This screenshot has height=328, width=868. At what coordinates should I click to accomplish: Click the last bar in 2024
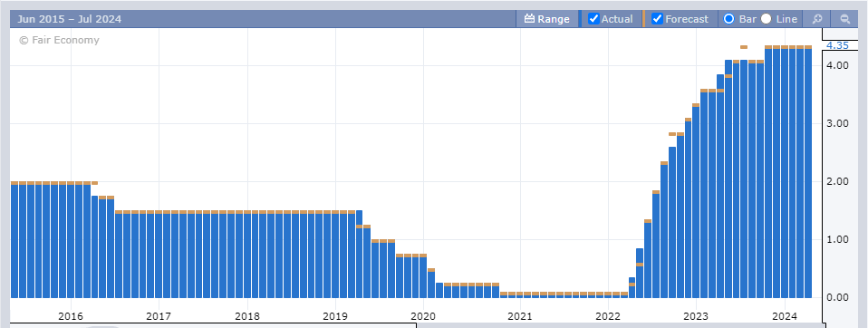coord(808,172)
